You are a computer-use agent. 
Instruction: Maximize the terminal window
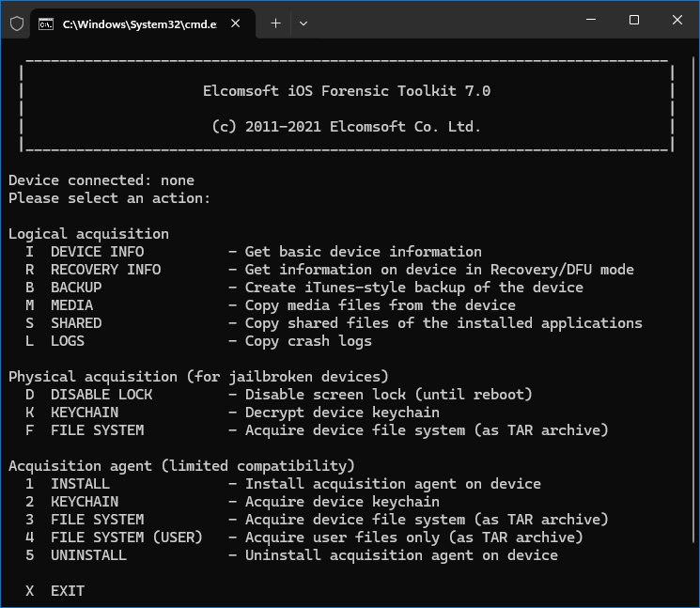[x=634, y=20]
